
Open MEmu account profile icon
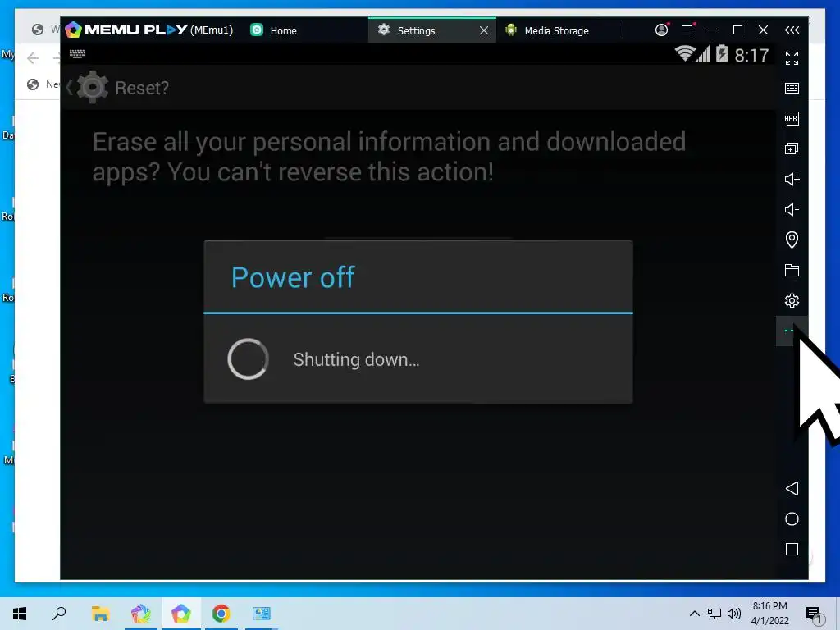tap(662, 30)
